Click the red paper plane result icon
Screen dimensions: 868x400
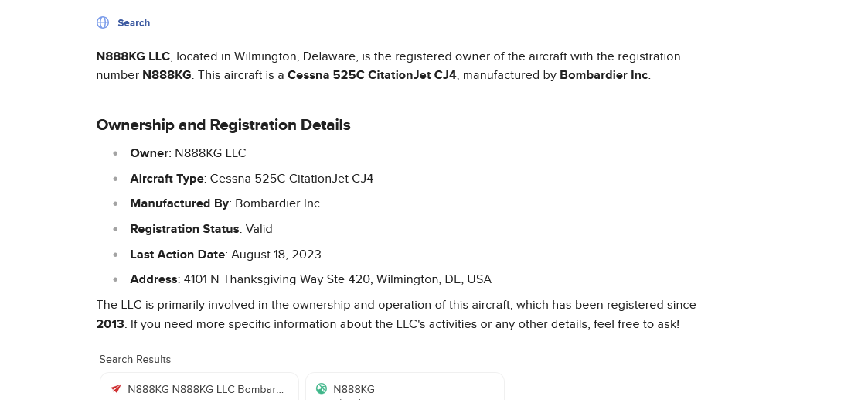[x=116, y=388]
